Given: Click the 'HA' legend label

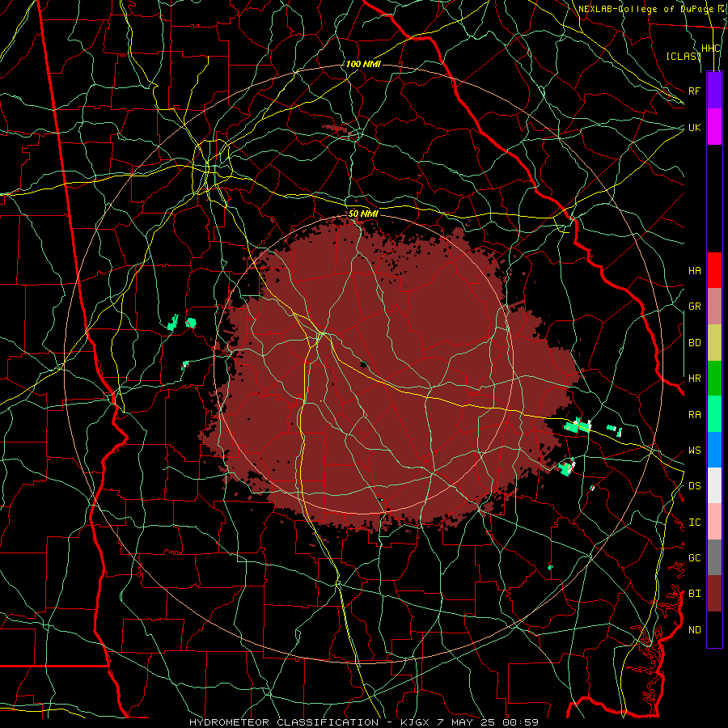Looking at the screenshot, I should [695, 271].
